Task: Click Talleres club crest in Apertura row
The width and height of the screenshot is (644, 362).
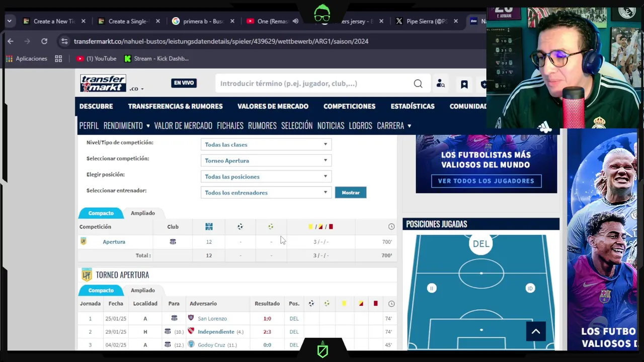Action: [173, 242]
